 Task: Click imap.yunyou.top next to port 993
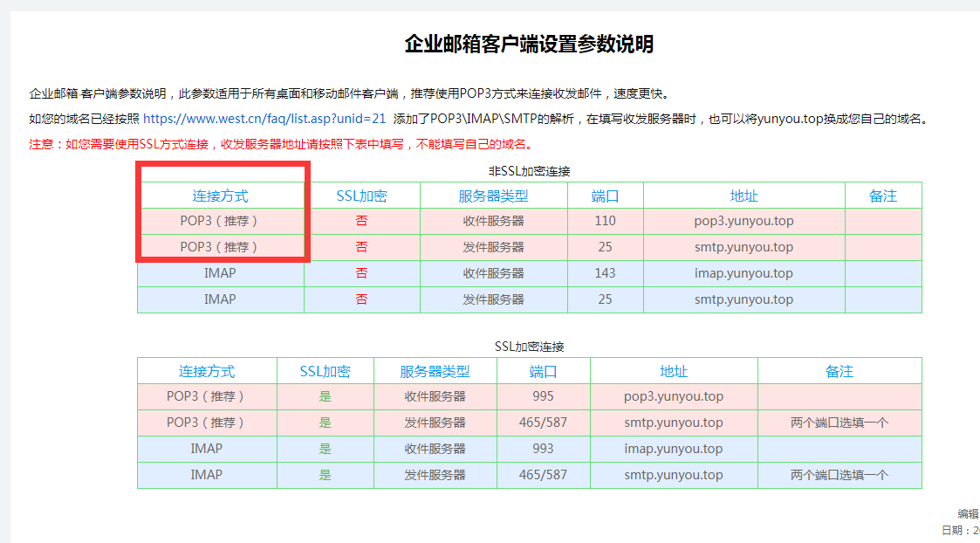pyautogui.click(x=674, y=449)
